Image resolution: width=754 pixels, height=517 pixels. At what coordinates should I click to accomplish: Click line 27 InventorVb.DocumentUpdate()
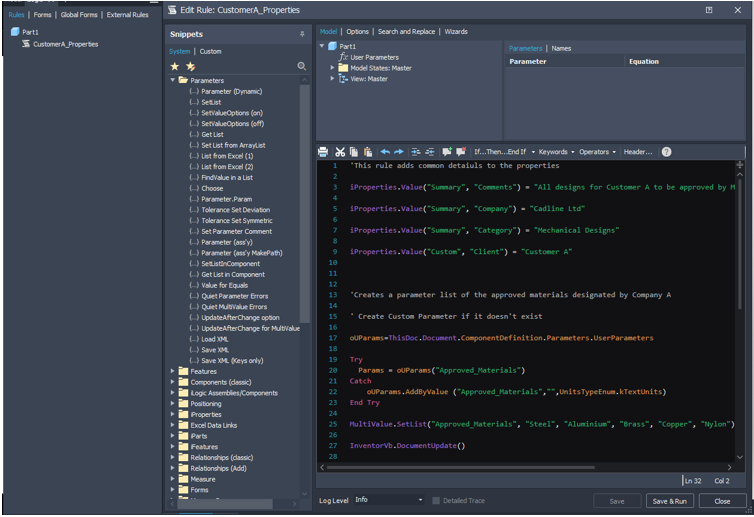click(407, 446)
